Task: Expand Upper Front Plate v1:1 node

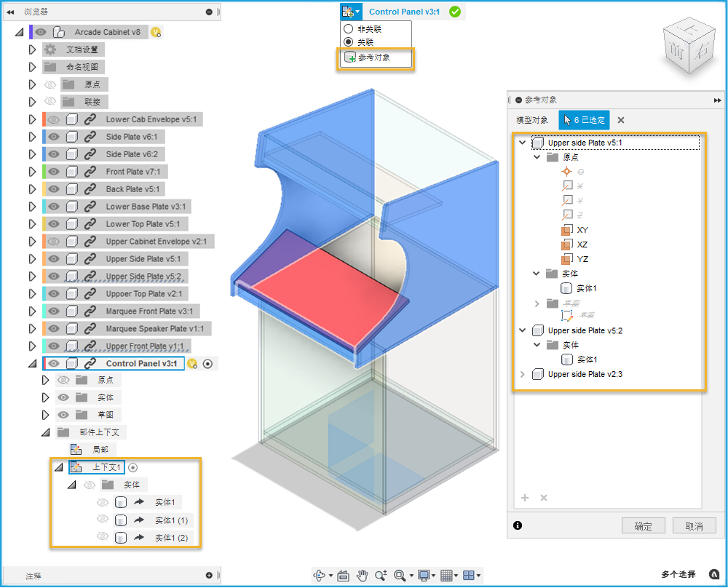Action: tap(32, 346)
